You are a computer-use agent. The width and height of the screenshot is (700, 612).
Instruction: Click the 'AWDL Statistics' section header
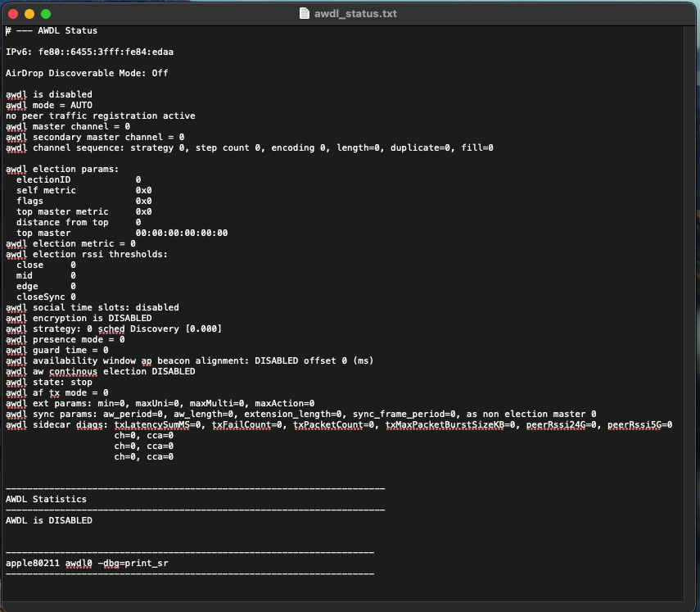coord(46,499)
